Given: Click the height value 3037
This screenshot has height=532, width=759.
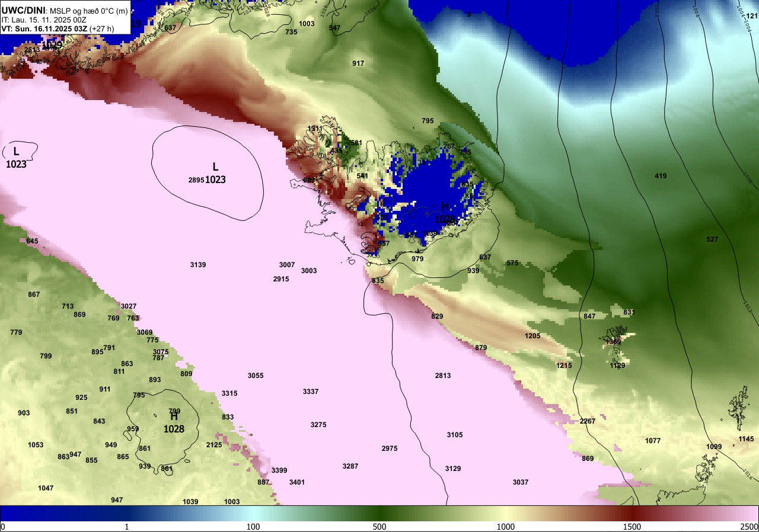Looking at the screenshot, I should (521, 482).
